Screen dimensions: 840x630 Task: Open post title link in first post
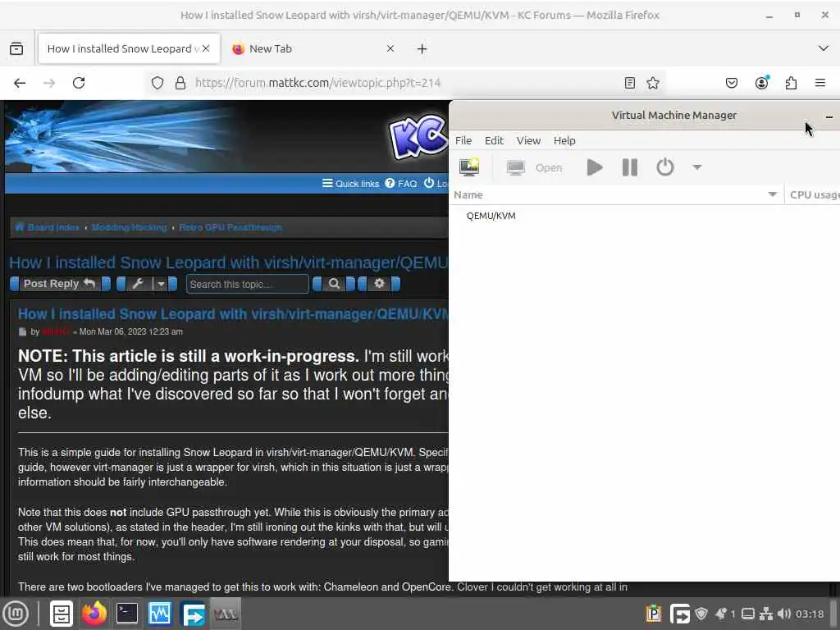(x=233, y=314)
